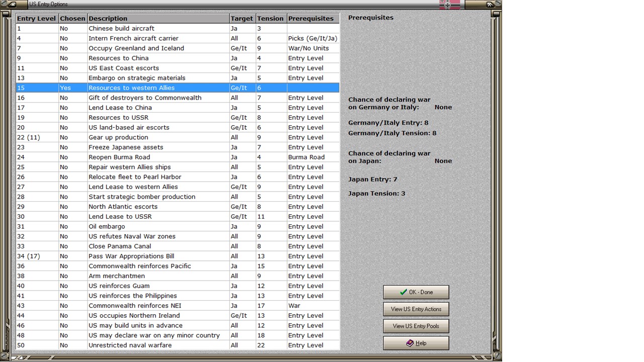Select 'Intern French aircraft carrier' option
Screen dimensions: 644x362
click(178, 38)
